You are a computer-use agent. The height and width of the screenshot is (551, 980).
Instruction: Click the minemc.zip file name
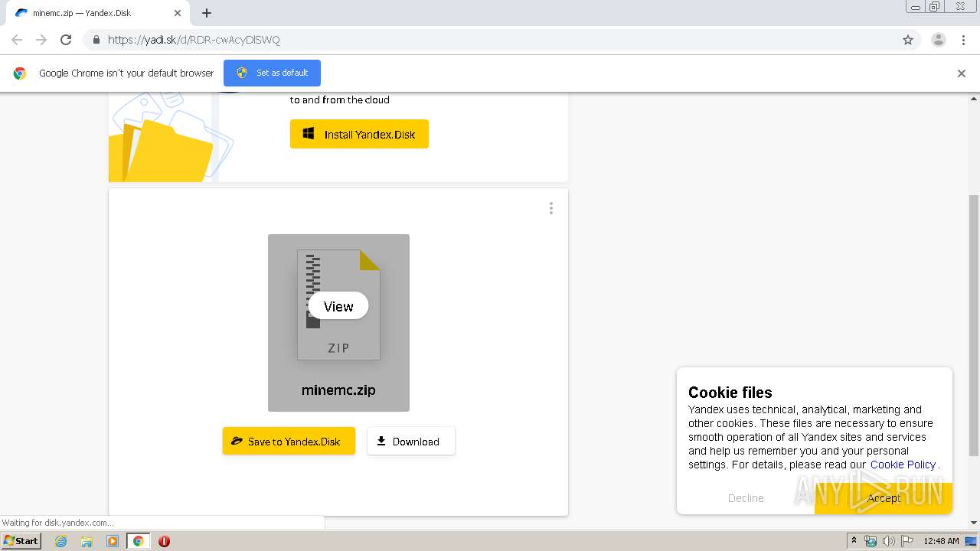pyautogui.click(x=338, y=390)
